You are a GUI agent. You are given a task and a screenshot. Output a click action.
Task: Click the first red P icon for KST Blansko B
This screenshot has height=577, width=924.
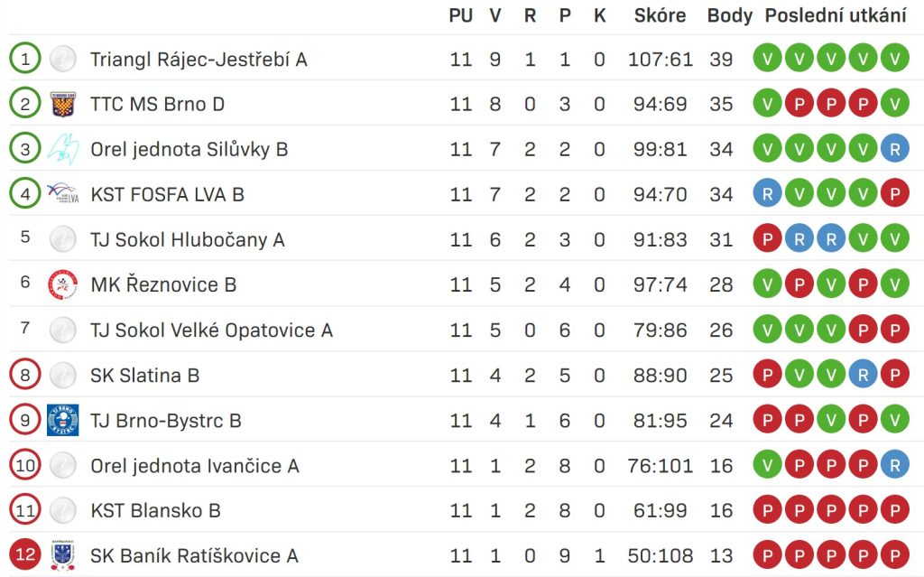(x=767, y=510)
